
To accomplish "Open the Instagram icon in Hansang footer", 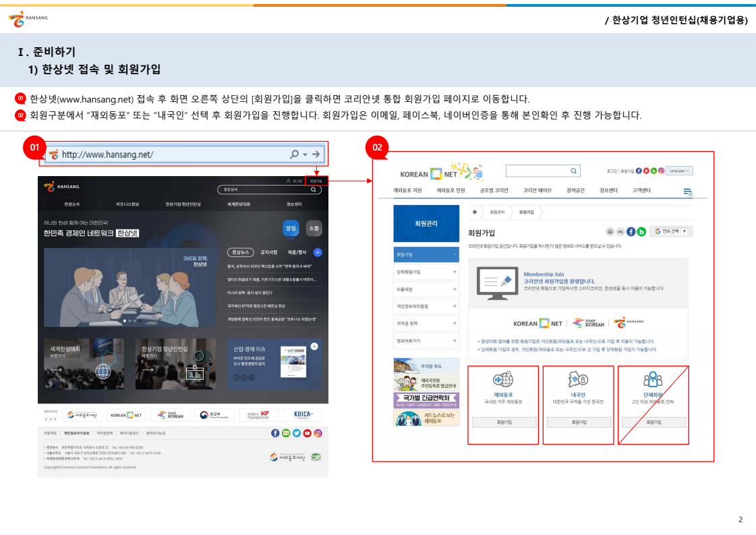I will [318, 432].
